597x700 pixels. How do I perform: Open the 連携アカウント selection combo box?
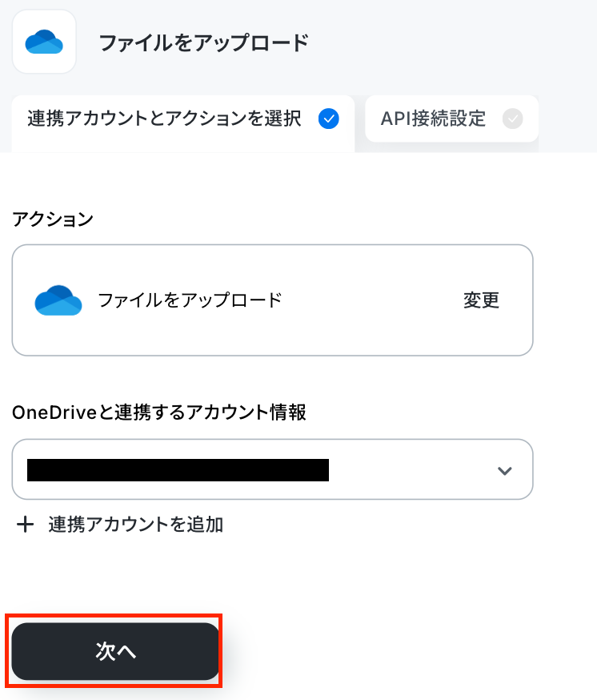coord(273,469)
